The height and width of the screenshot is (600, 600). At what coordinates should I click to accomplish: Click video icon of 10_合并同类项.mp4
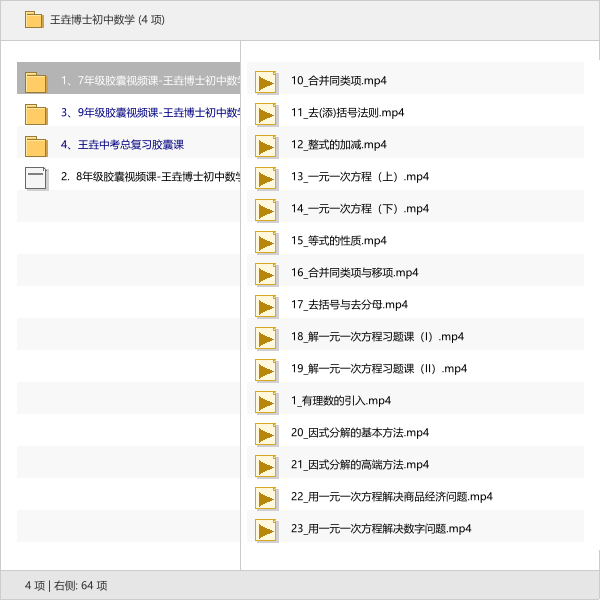[x=266, y=82]
